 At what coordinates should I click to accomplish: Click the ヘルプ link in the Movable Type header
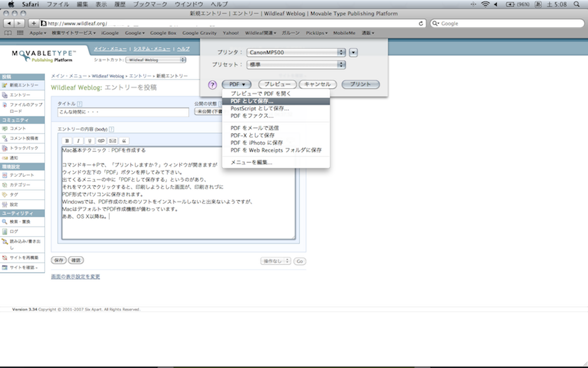(183, 49)
